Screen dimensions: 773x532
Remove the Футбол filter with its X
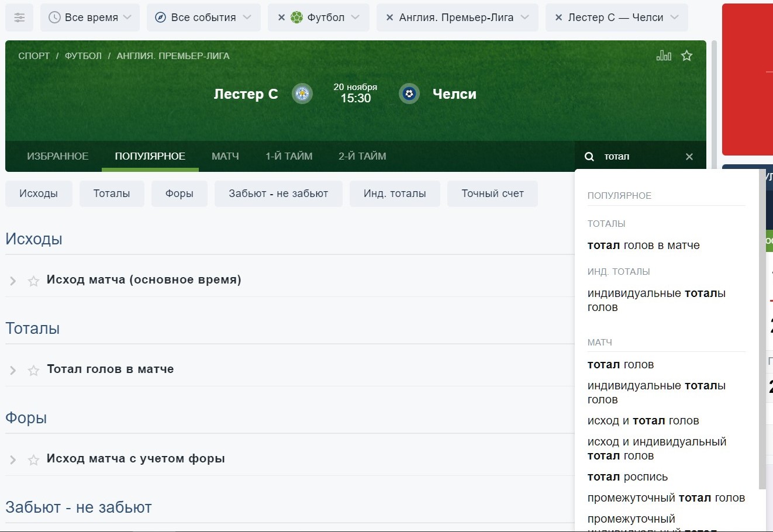pyautogui.click(x=281, y=18)
